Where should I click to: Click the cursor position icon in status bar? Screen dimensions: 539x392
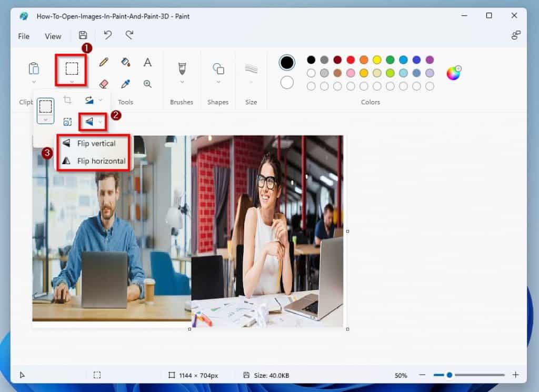pyautogui.click(x=22, y=375)
